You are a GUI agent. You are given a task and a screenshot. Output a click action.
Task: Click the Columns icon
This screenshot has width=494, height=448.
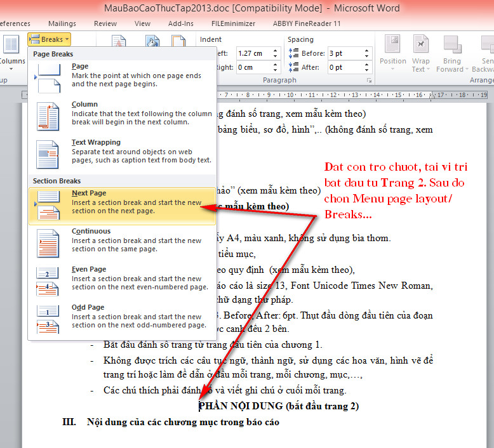[11, 44]
